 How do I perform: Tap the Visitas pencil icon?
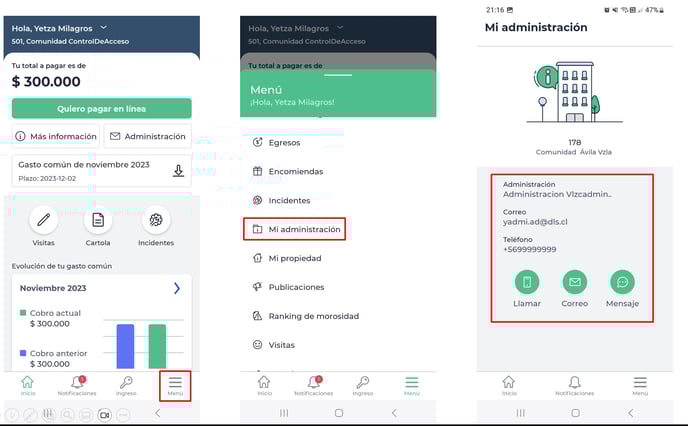coord(43,220)
